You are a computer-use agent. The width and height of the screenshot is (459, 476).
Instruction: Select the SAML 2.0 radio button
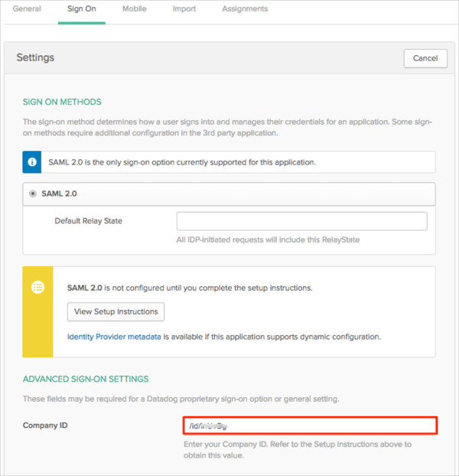[x=32, y=194]
